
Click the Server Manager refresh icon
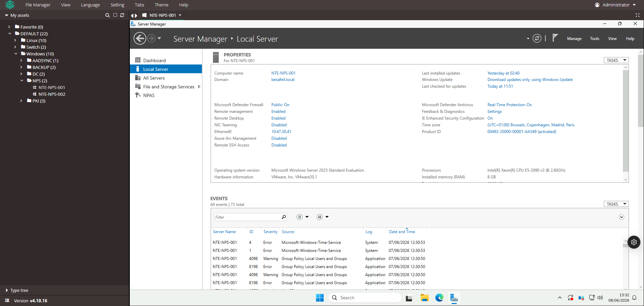click(537, 39)
